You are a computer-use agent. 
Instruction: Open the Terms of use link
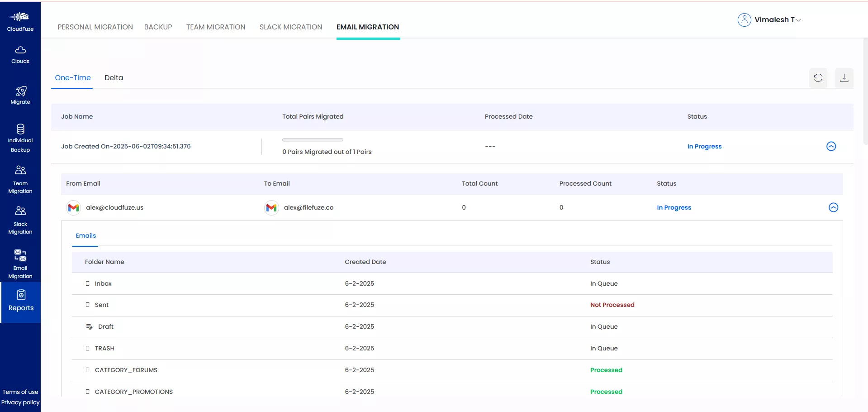20,392
